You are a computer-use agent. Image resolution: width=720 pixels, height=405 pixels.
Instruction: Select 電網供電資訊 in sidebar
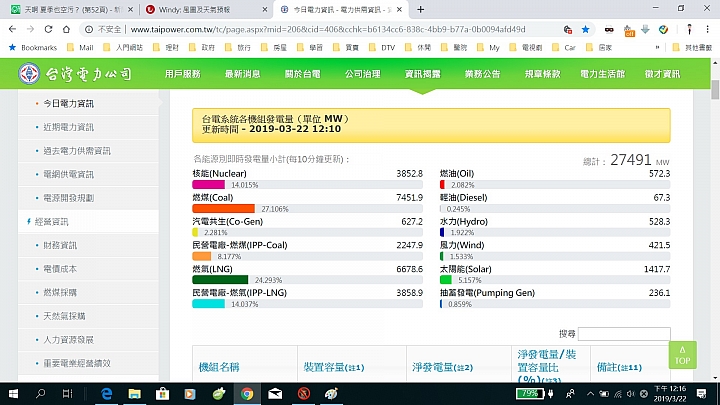[x=68, y=174]
